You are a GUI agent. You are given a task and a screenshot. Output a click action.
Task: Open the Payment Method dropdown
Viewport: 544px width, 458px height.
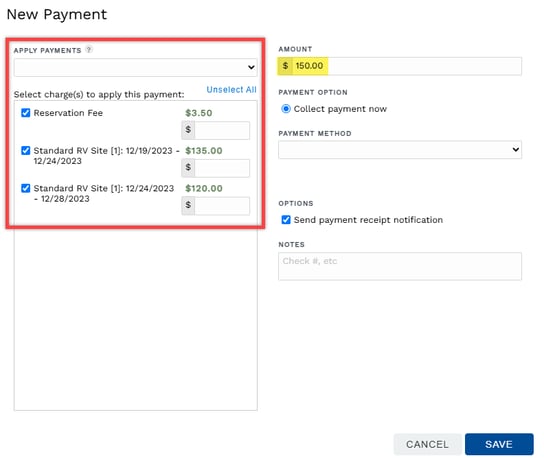pos(400,150)
